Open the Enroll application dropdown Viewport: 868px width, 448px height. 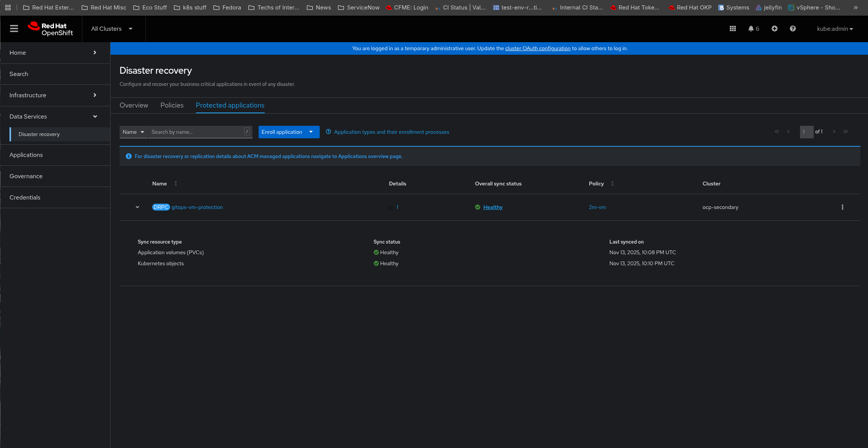click(x=289, y=132)
